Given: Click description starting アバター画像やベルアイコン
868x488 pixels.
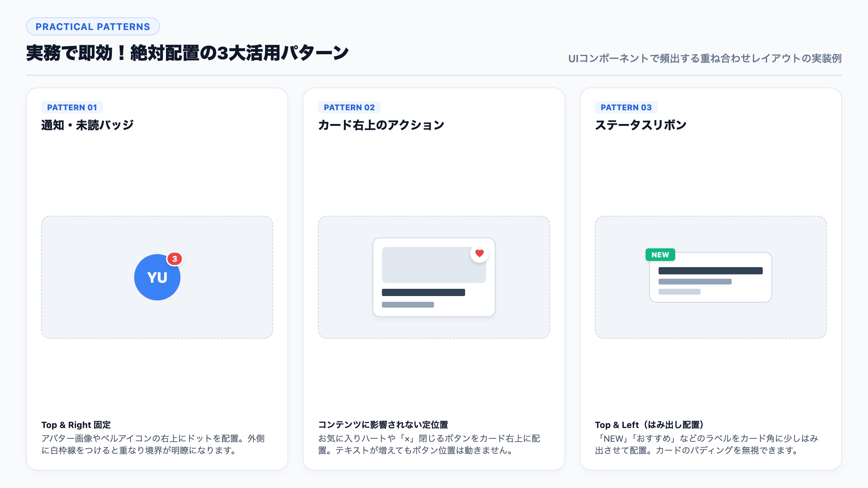Looking at the screenshot, I should (153, 444).
